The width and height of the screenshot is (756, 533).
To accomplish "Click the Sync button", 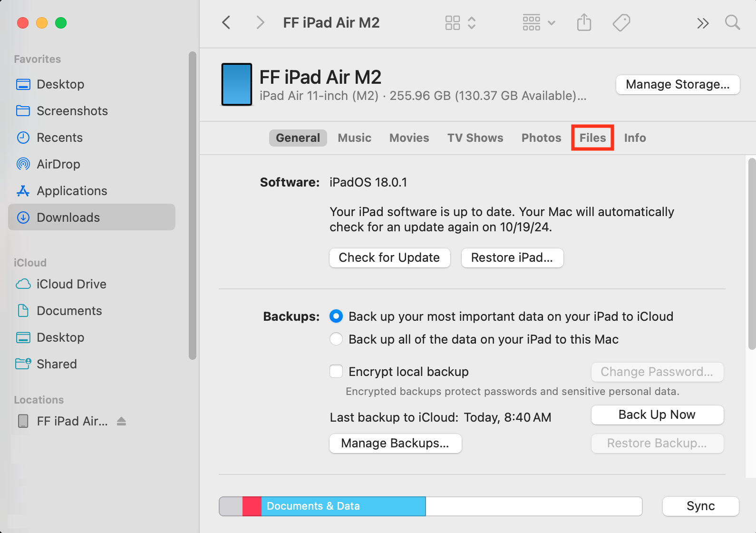I will [700, 506].
